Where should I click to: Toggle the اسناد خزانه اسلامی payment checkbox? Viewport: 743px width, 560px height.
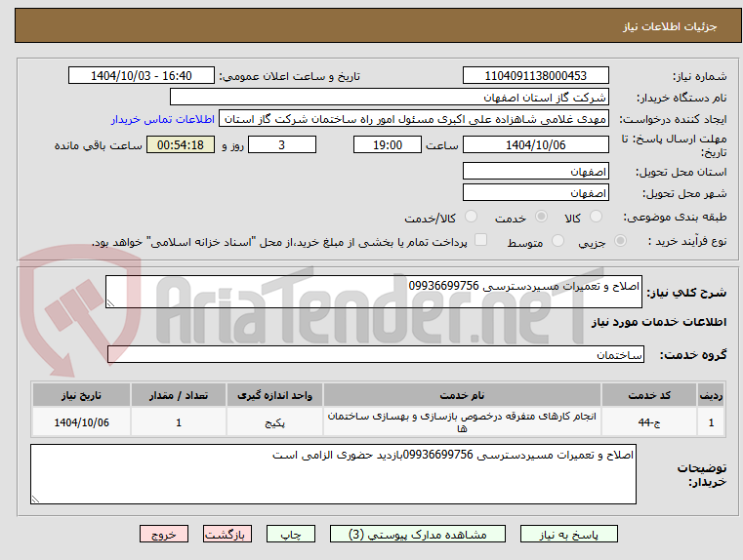[480, 240]
